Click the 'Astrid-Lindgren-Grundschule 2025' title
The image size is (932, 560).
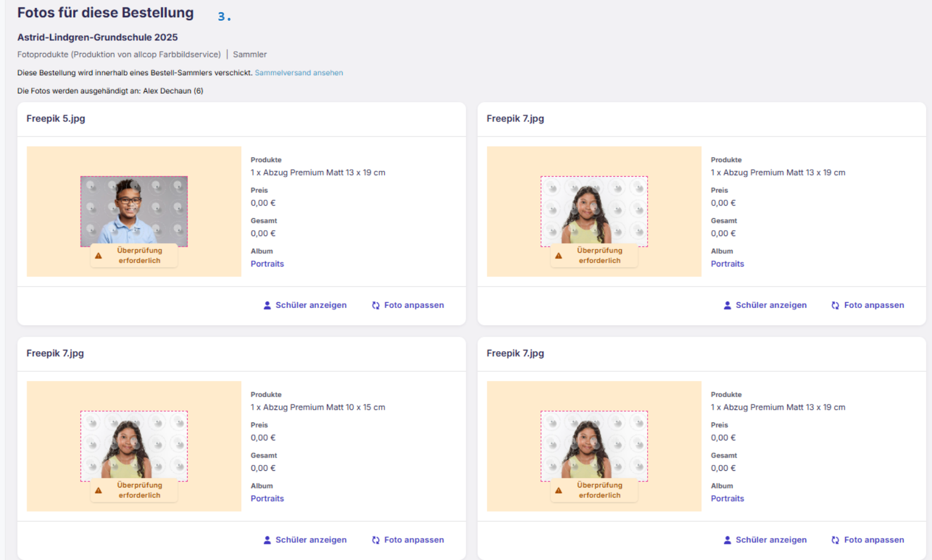pyautogui.click(x=97, y=37)
